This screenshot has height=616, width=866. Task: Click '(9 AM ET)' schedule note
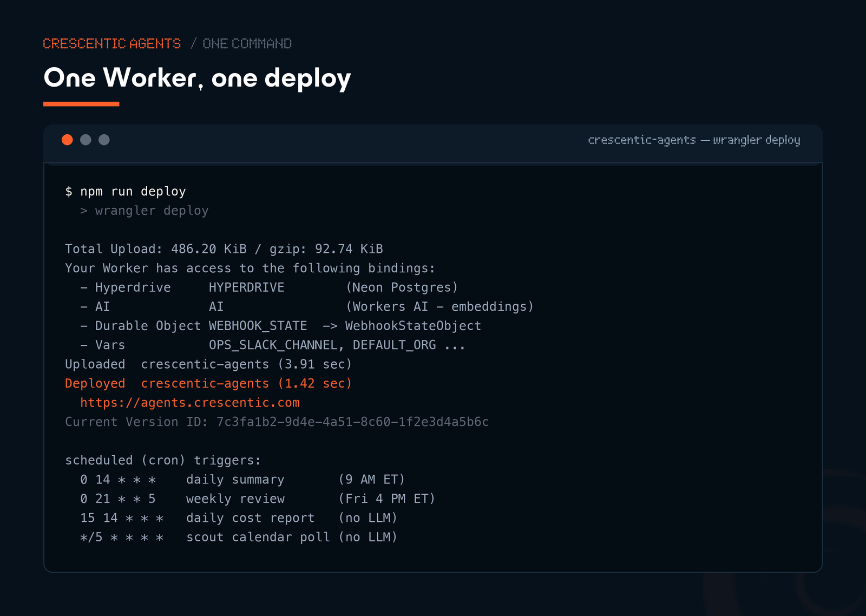pyautogui.click(x=371, y=480)
